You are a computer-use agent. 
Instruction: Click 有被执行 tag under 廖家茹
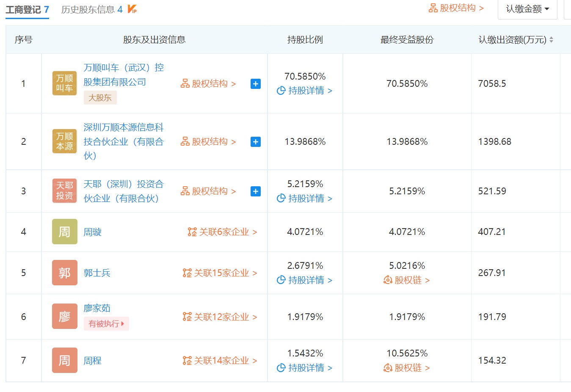click(106, 324)
